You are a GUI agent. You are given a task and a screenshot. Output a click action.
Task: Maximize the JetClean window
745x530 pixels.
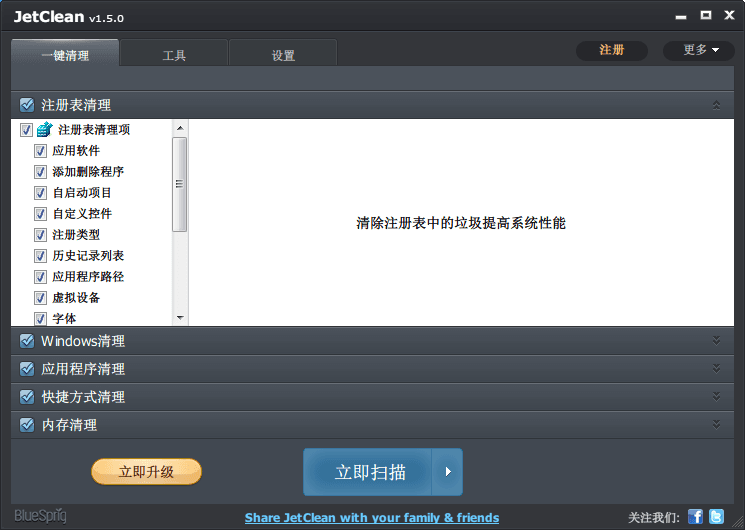tap(706, 15)
